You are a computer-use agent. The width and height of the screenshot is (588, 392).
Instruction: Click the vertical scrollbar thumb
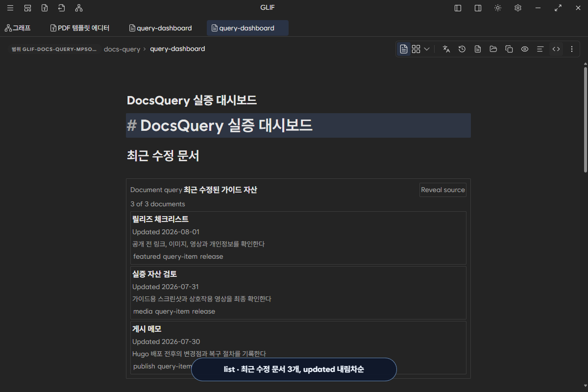pyautogui.click(x=585, y=120)
